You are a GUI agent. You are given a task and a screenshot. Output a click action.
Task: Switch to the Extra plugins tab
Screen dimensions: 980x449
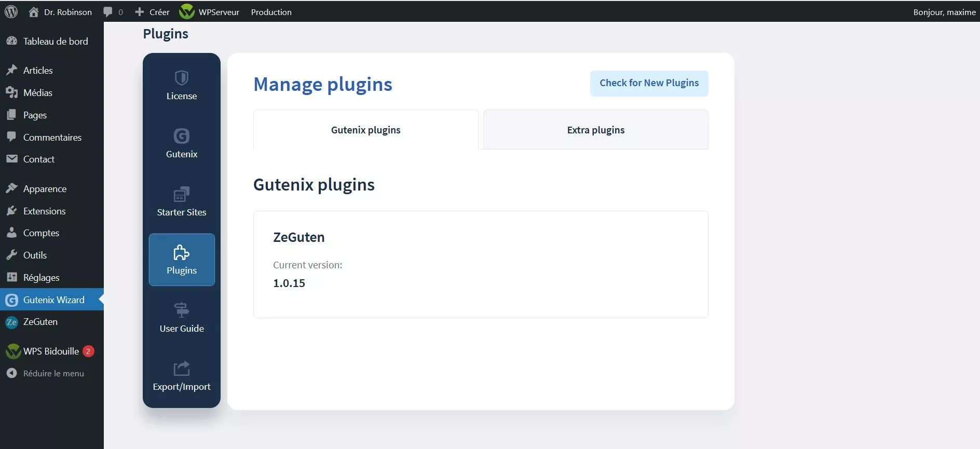(596, 130)
